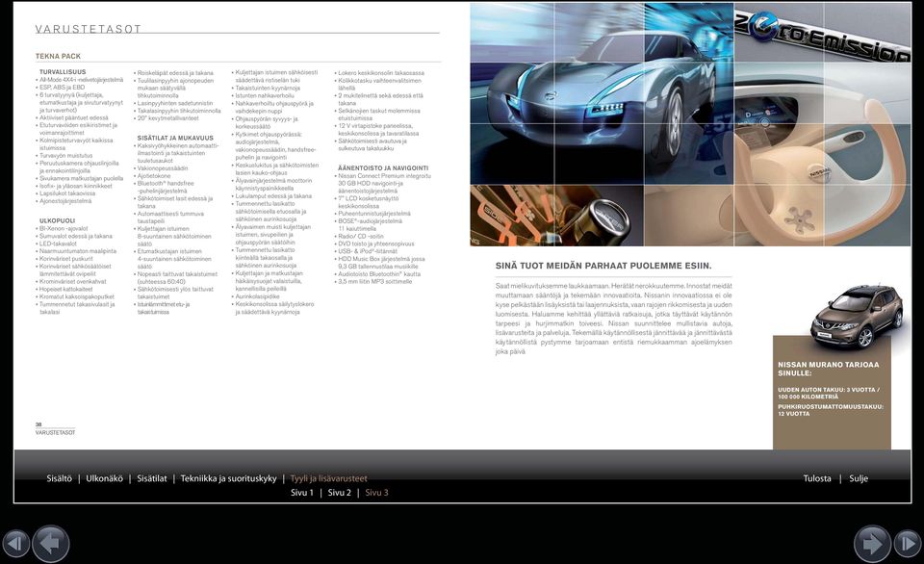Image resolution: width=924 pixels, height=564 pixels.
Task: Jump to the first page using the skip-back arrow
Action: 16,543
